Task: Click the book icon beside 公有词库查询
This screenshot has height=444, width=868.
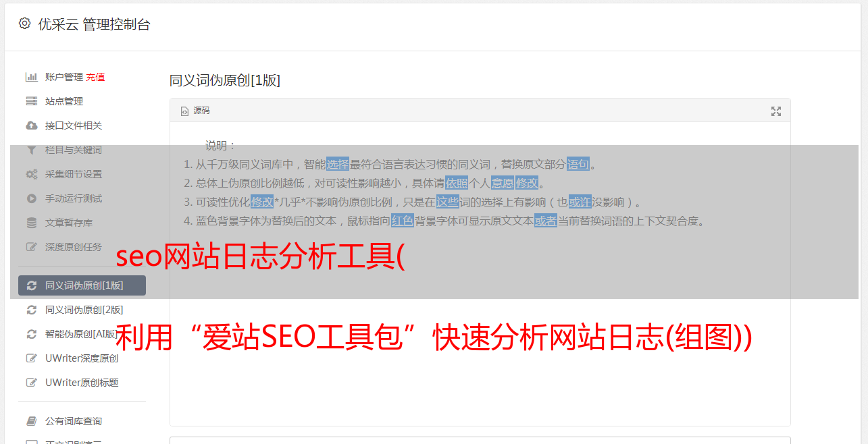Action: (x=31, y=421)
